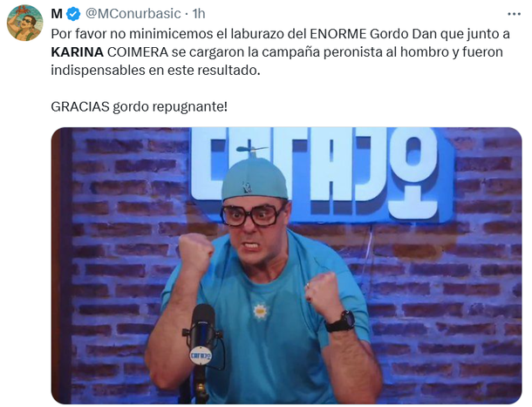Viewport: 532px width, 407px height.
Task: Click the man's raised left-side fist
Action: point(195,254)
